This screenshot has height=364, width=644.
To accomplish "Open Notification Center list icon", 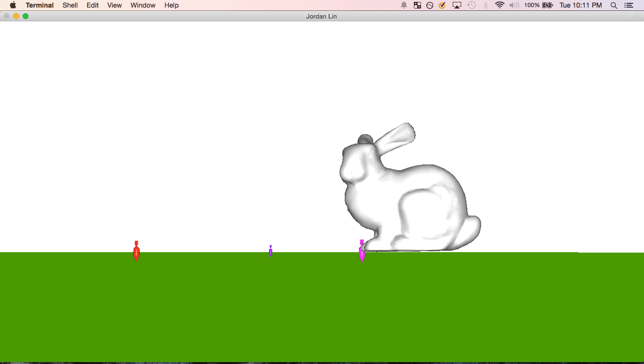I will [629, 5].
